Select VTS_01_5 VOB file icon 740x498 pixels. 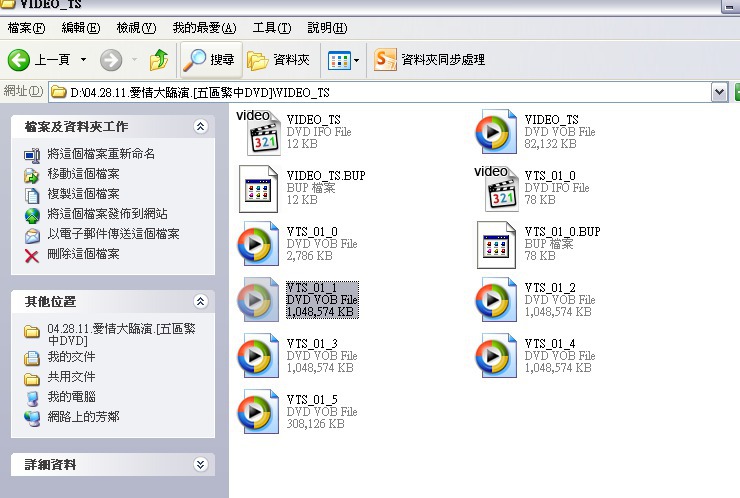(258, 412)
